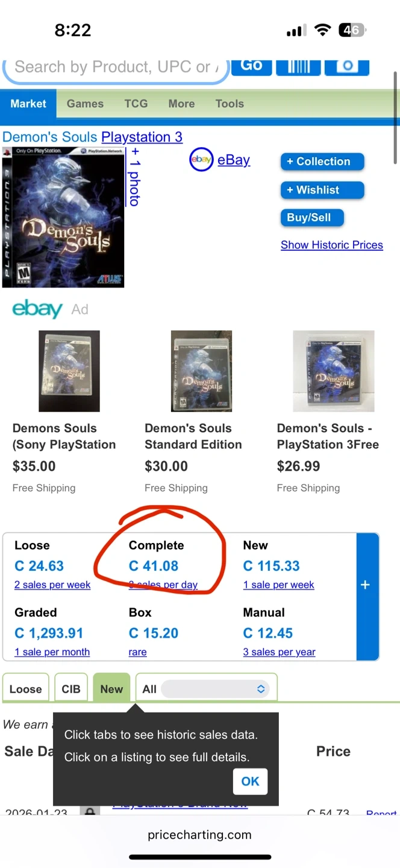Tap the camera photo search icon

pyautogui.click(x=346, y=66)
